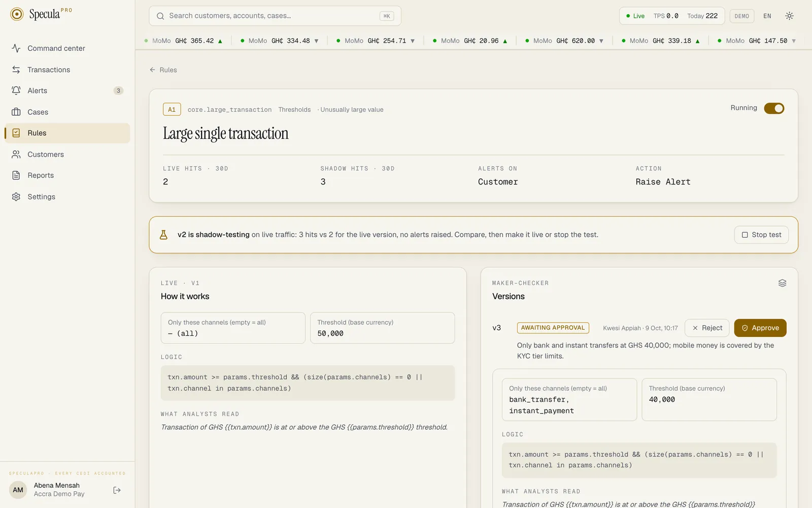The image size is (812, 508).
Task: Click the Settings gear icon
Action: point(16,197)
